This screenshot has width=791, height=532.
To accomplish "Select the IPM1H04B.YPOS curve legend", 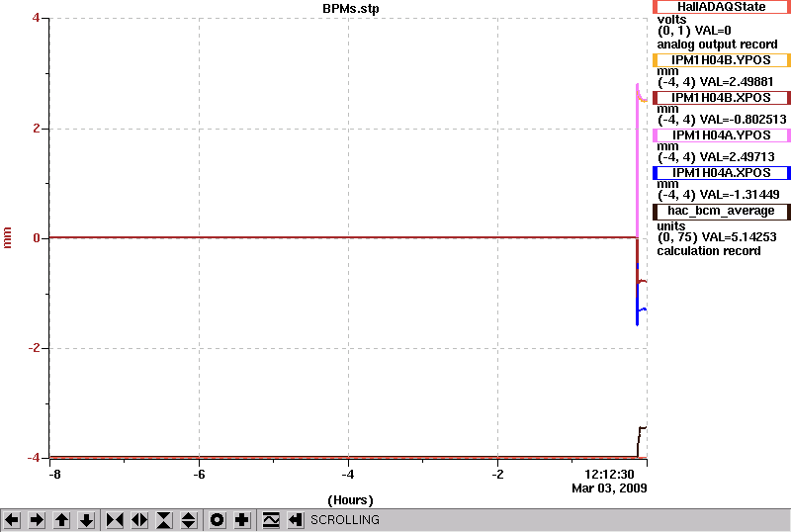I will 722,60.
